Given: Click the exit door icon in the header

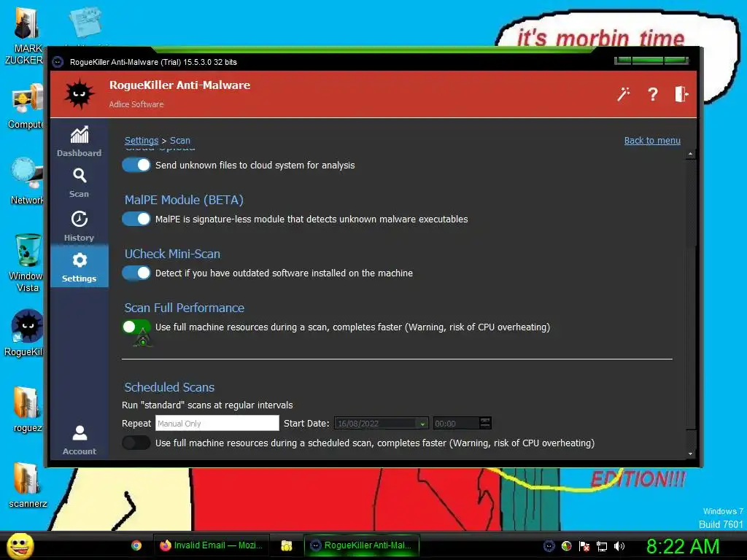Looking at the screenshot, I should pyautogui.click(x=681, y=94).
